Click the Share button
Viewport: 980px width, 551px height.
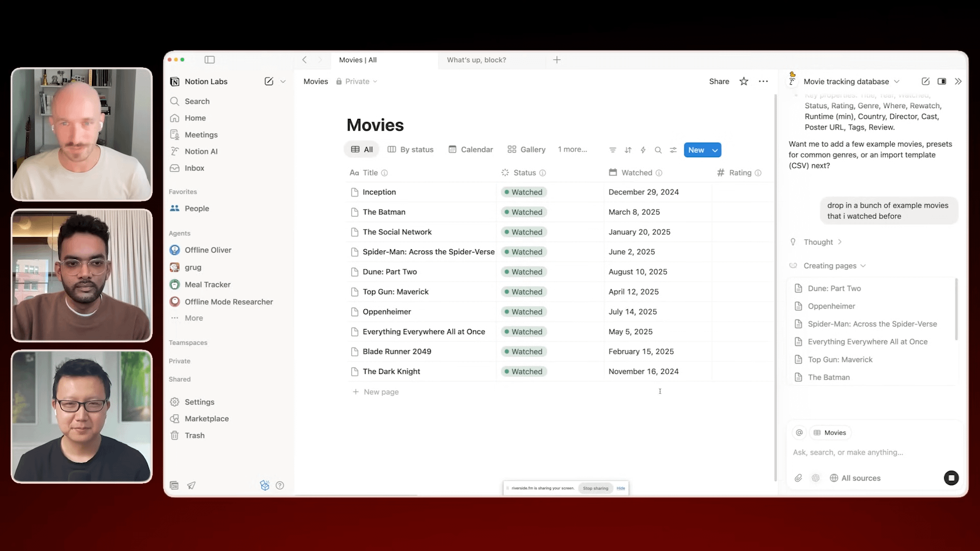pyautogui.click(x=719, y=82)
